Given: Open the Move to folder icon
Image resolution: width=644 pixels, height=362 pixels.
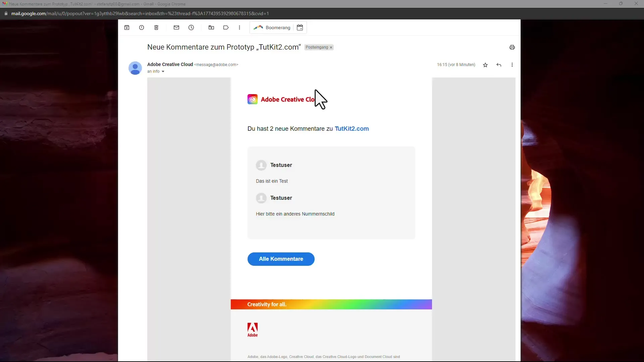Looking at the screenshot, I should pyautogui.click(x=211, y=27).
